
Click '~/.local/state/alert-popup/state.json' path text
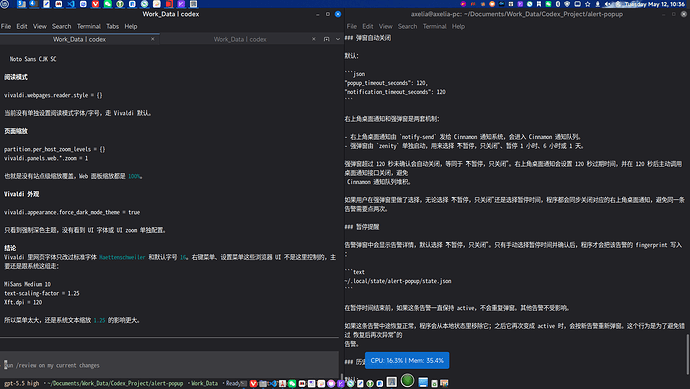(398, 281)
